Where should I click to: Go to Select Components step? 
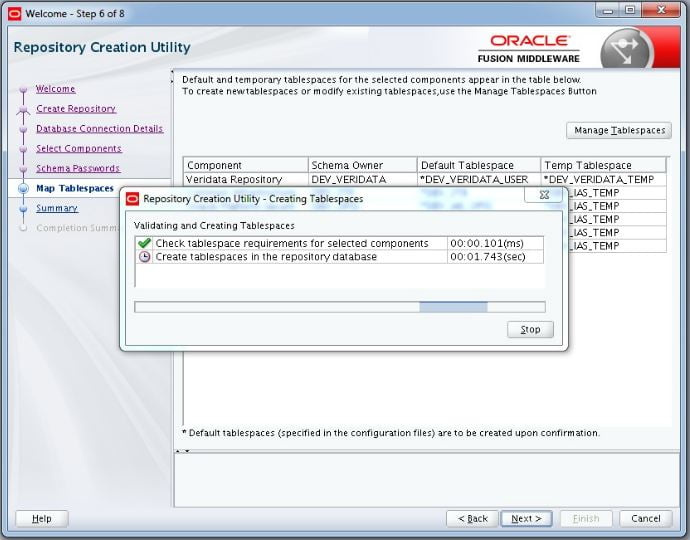(x=79, y=148)
